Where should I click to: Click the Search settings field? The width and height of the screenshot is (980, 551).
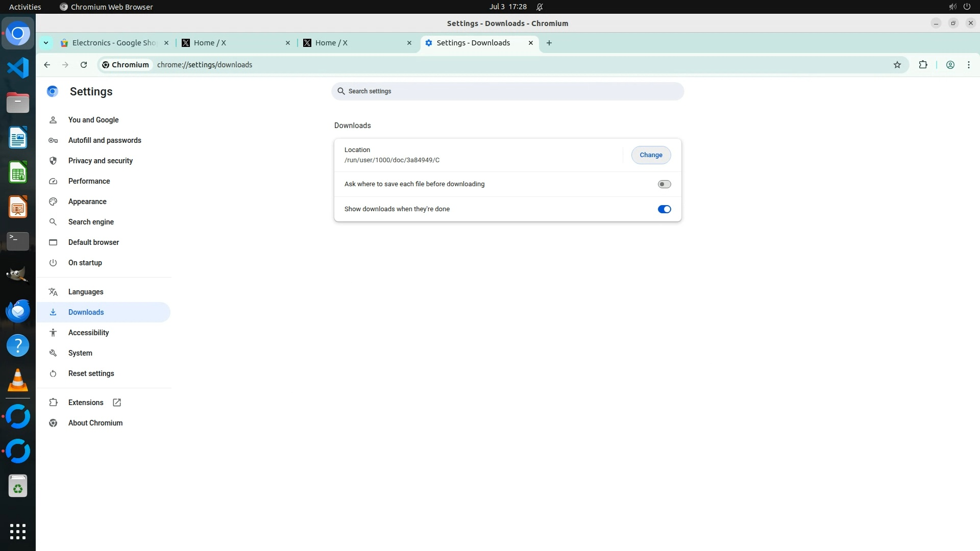[507, 91]
